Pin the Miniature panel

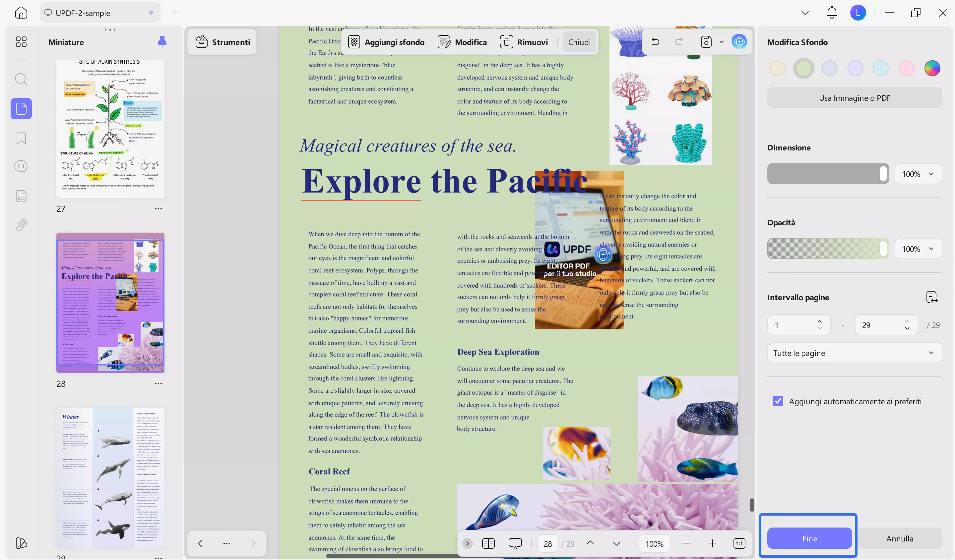[162, 42]
